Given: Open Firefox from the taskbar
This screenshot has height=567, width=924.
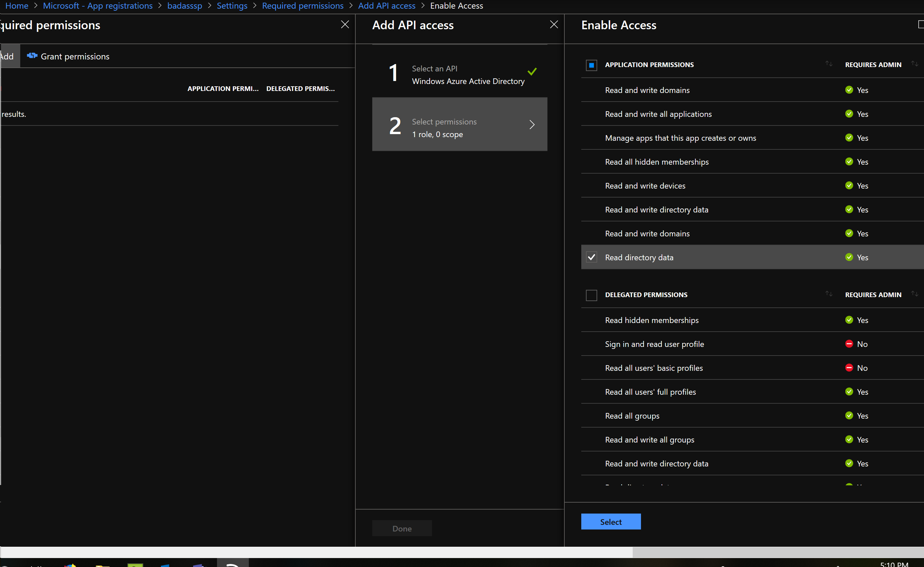Looking at the screenshot, I should click(69, 564).
